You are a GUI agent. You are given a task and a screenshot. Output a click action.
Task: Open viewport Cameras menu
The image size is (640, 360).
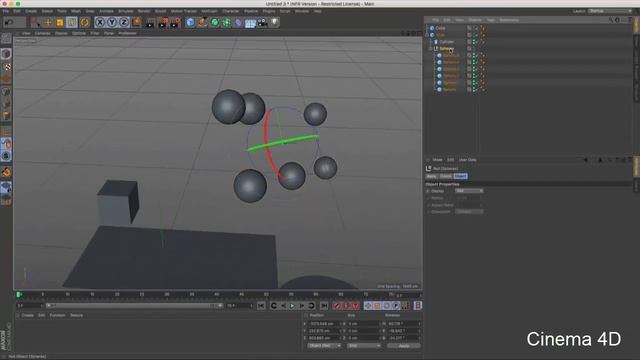tap(42, 33)
